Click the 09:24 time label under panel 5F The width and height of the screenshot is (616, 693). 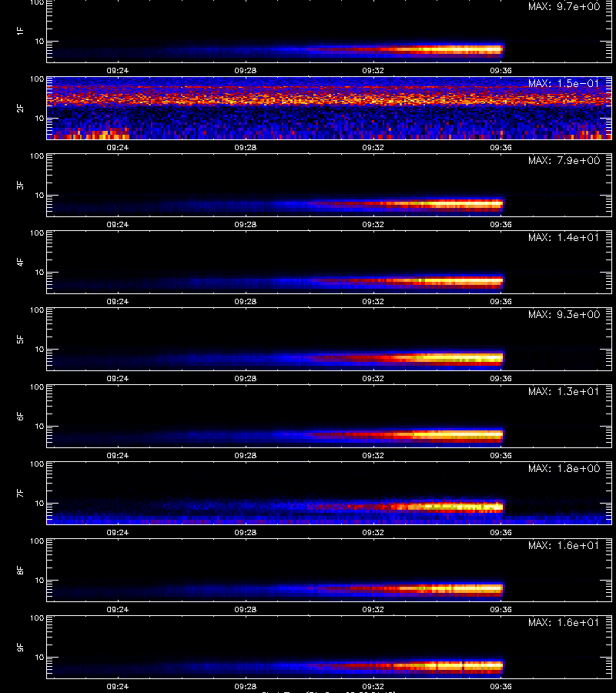(118, 378)
